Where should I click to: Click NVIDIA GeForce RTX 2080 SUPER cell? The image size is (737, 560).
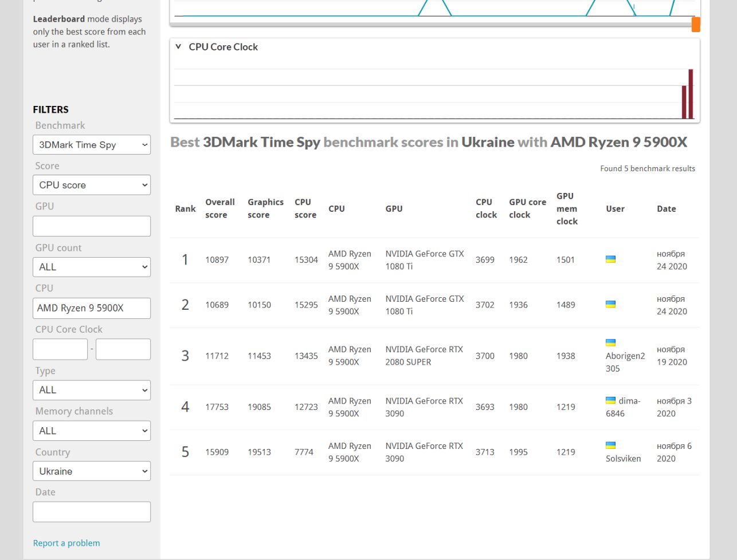pyautogui.click(x=424, y=356)
